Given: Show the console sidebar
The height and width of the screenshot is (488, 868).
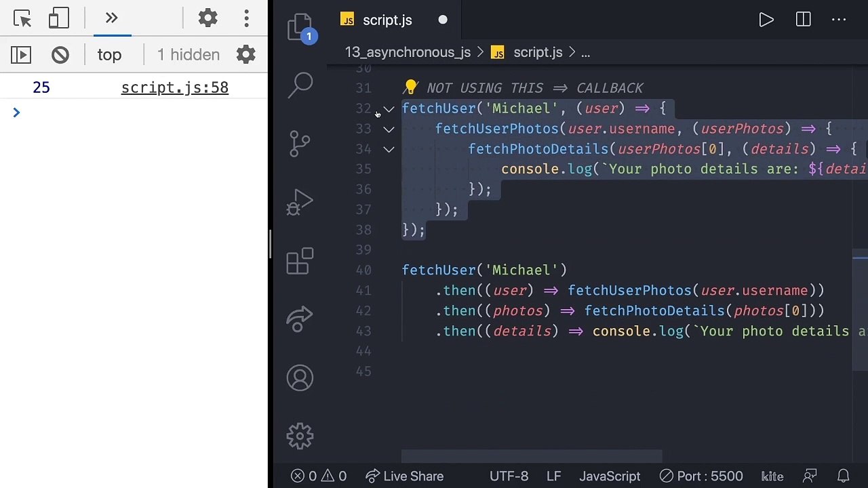Looking at the screenshot, I should pyautogui.click(x=21, y=55).
